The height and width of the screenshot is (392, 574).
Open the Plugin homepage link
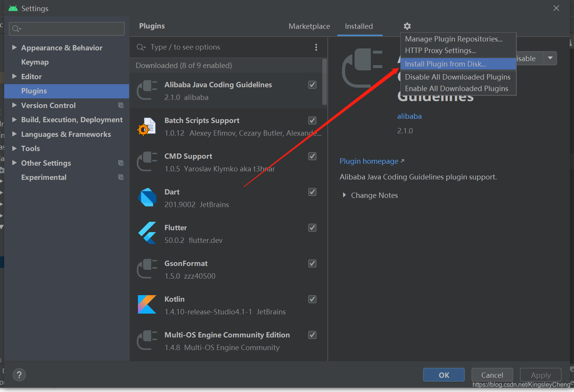(369, 161)
